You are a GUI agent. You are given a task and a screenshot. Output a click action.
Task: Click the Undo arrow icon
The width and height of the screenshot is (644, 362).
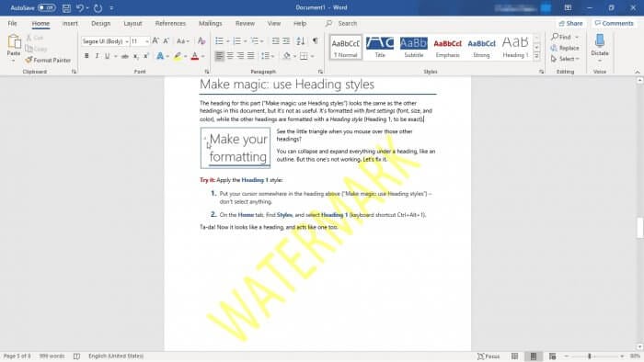80,7
